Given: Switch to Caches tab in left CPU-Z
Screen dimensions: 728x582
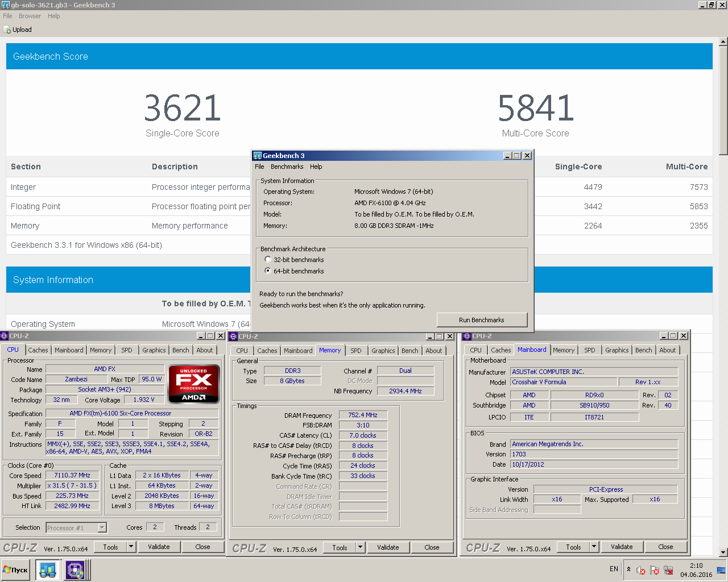Looking at the screenshot, I should point(38,350).
